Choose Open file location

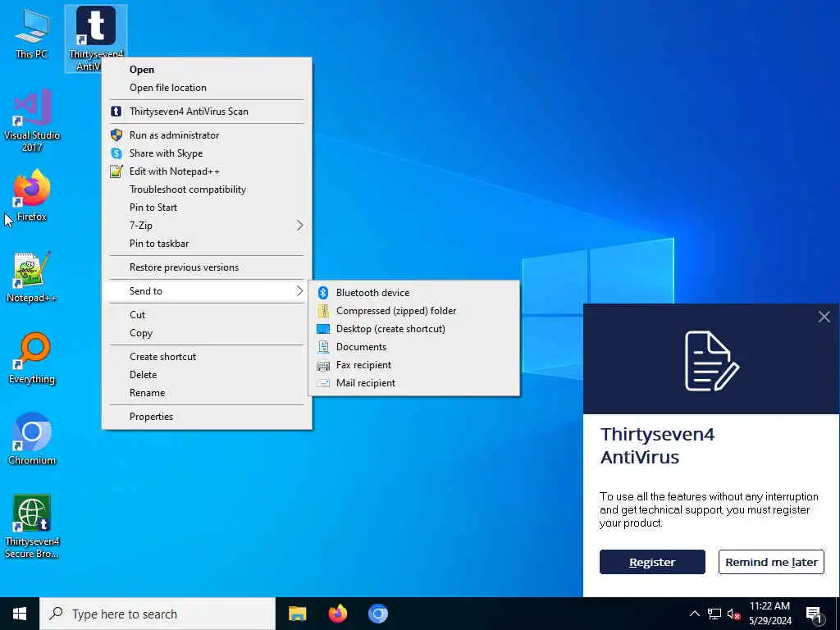pos(207,88)
